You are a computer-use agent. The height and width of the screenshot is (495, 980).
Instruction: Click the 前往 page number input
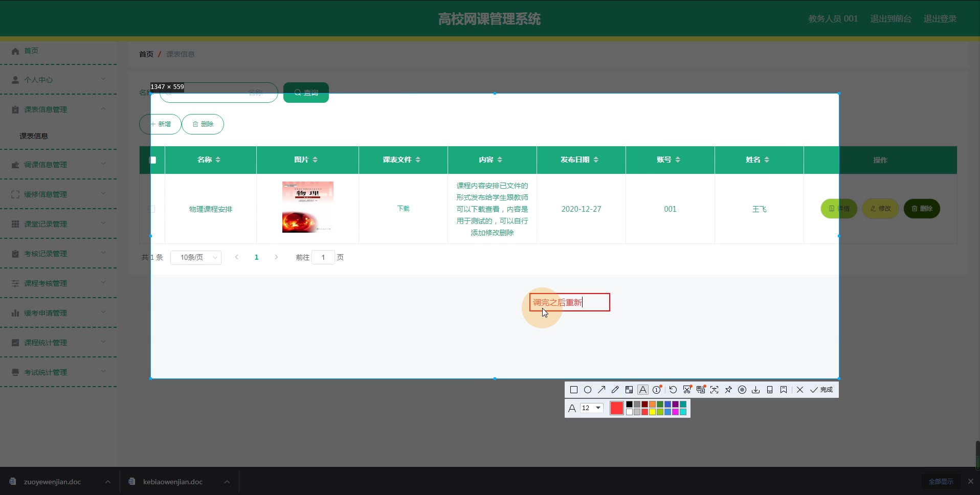(323, 257)
